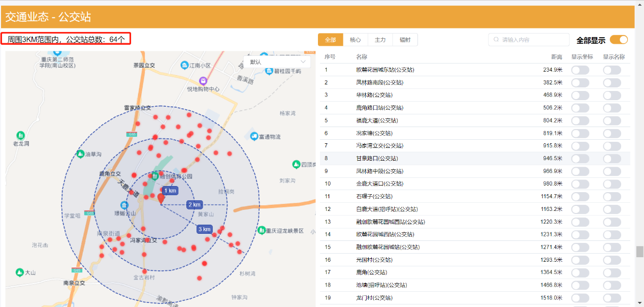The width and height of the screenshot is (644, 307).
Task: Focus the 请输入内容 search field
Action: [x=533, y=40]
